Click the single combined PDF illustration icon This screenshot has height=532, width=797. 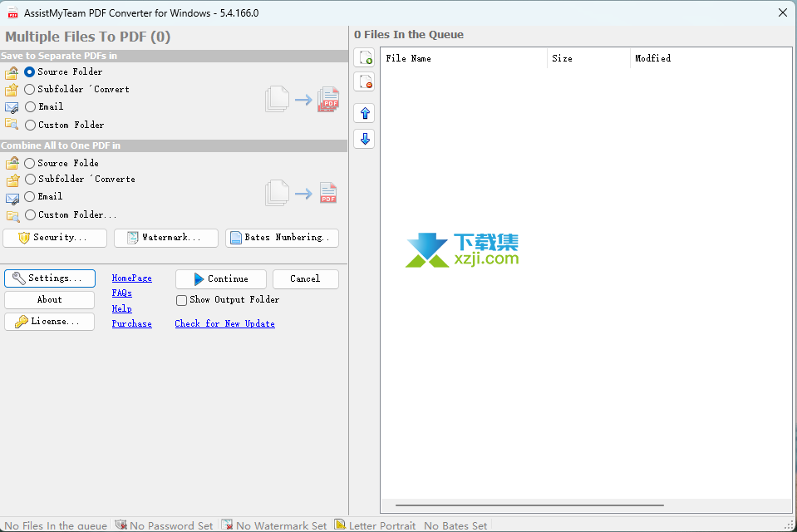(x=328, y=193)
